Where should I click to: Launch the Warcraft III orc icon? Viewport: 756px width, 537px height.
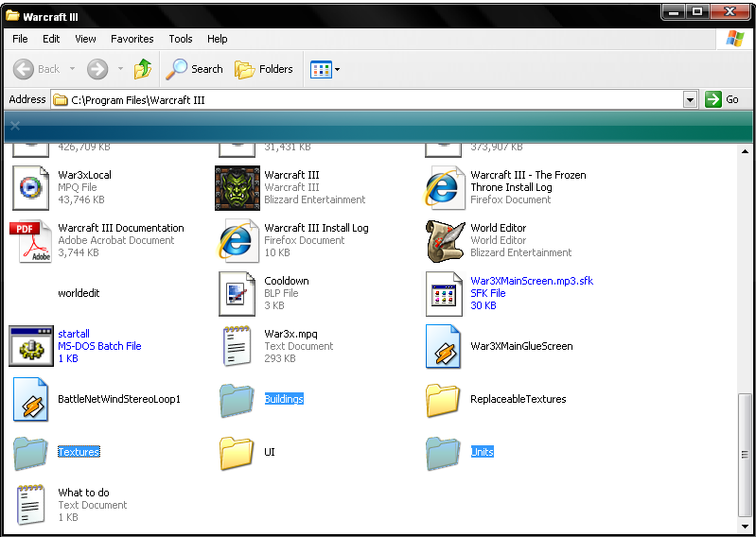pyautogui.click(x=237, y=188)
